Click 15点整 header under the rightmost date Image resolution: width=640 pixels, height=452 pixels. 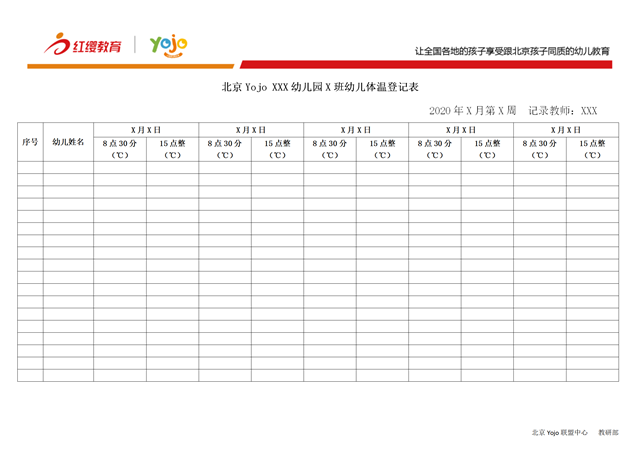(x=592, y=149)
